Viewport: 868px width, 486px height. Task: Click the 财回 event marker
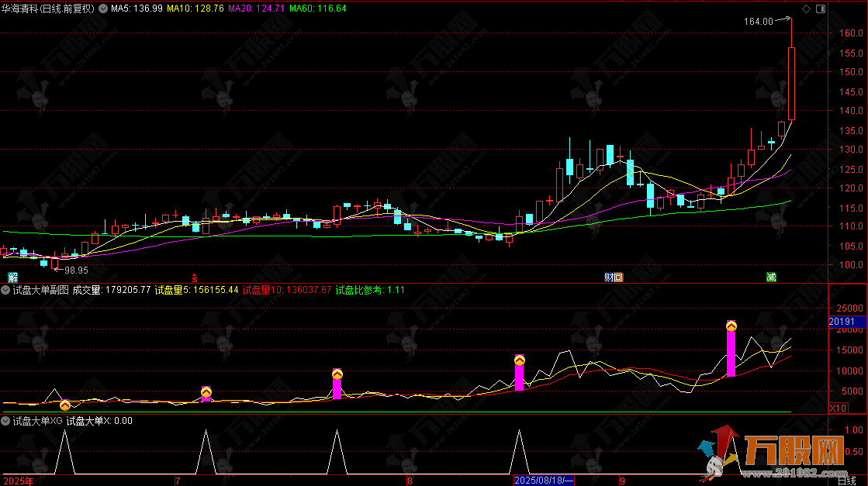pyautogui.click(x=614, y=277)
